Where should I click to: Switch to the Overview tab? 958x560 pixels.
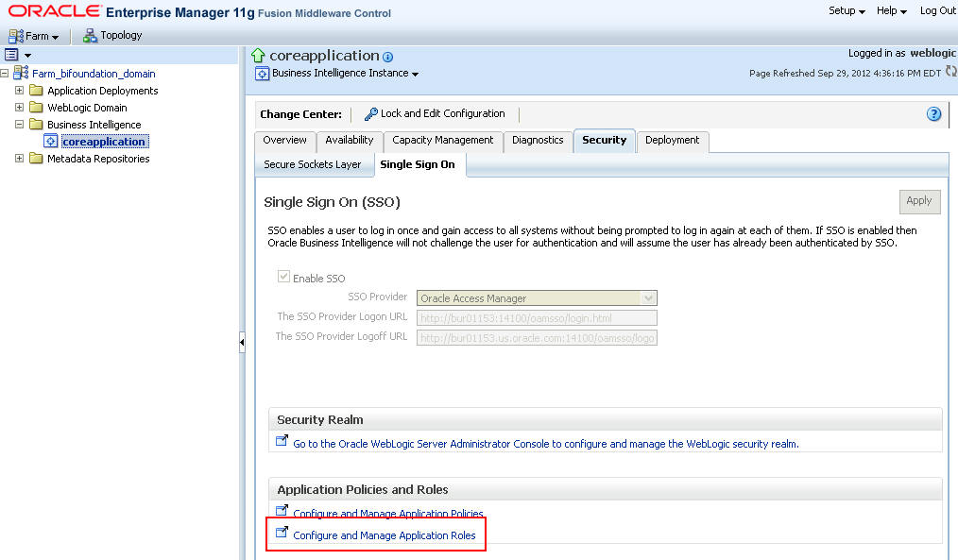[x=284, y=141]
